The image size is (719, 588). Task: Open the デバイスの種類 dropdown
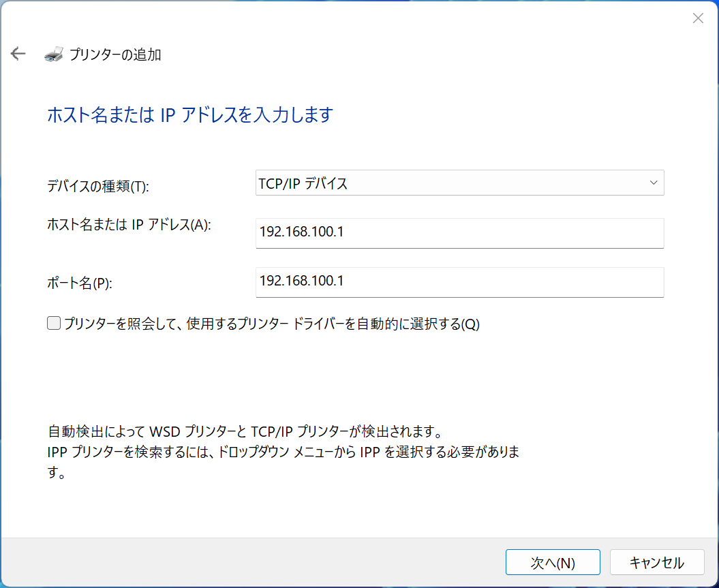coord(459,183)
